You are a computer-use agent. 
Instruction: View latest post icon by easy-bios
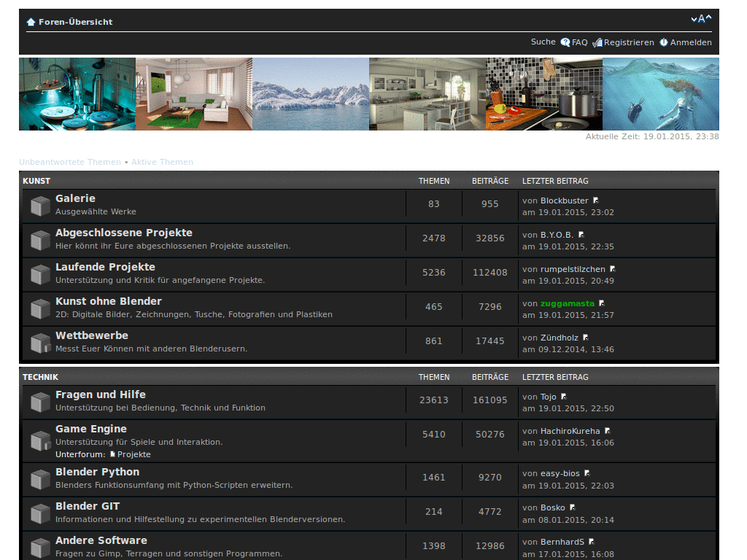coord(587,473)
